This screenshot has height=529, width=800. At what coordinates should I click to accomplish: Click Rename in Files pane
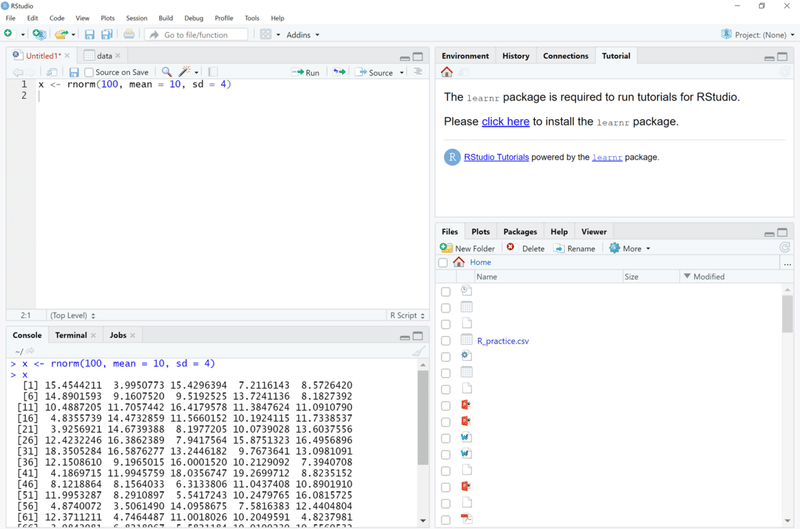[x=574, y=248]
